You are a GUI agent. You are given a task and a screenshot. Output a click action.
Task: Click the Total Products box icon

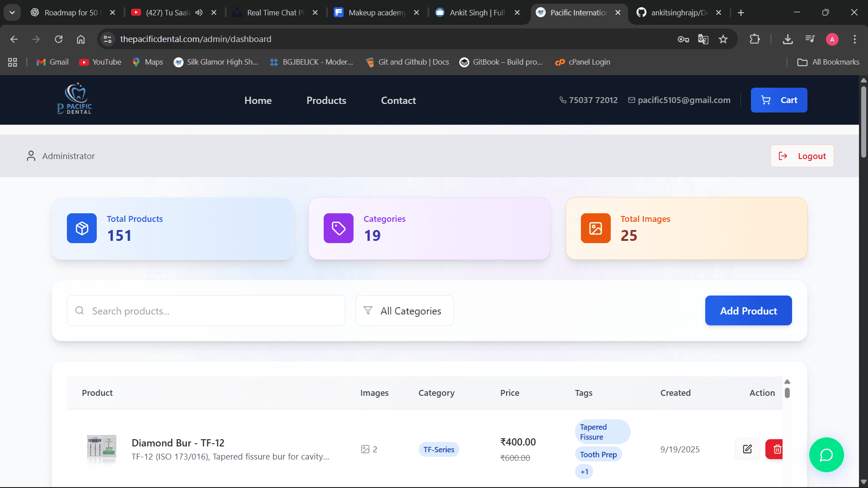(x=82, y=228)
